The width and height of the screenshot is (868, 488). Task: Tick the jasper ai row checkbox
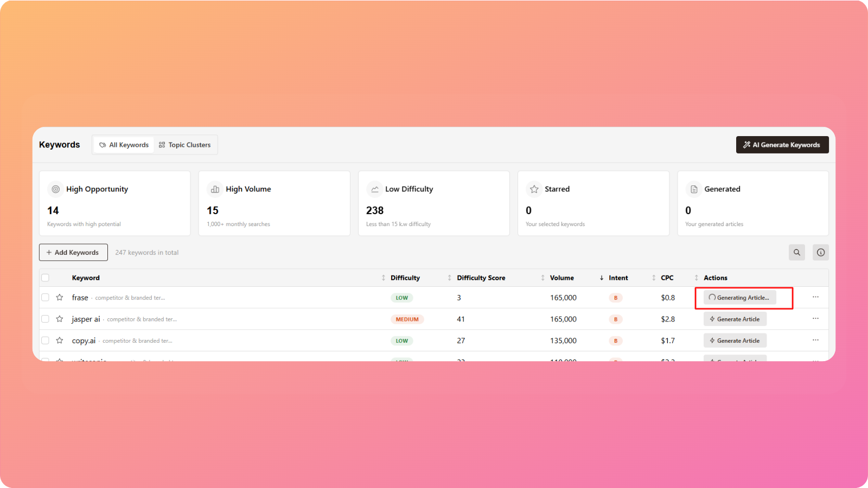[x=46, y=319]
